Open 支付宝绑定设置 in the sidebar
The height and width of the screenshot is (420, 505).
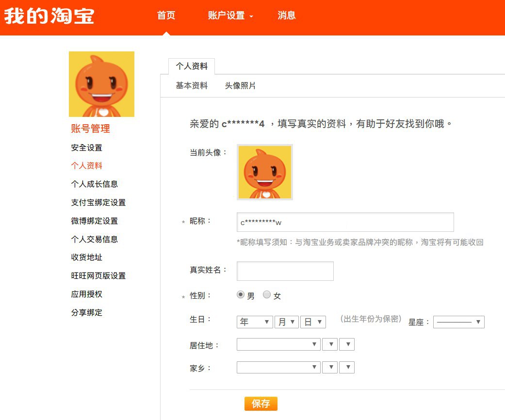(x=98, y=203)
